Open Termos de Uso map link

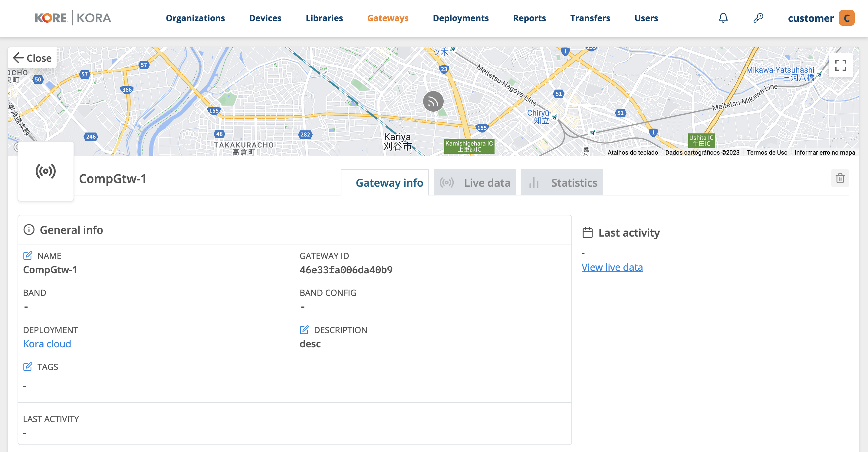click(767, 152)
